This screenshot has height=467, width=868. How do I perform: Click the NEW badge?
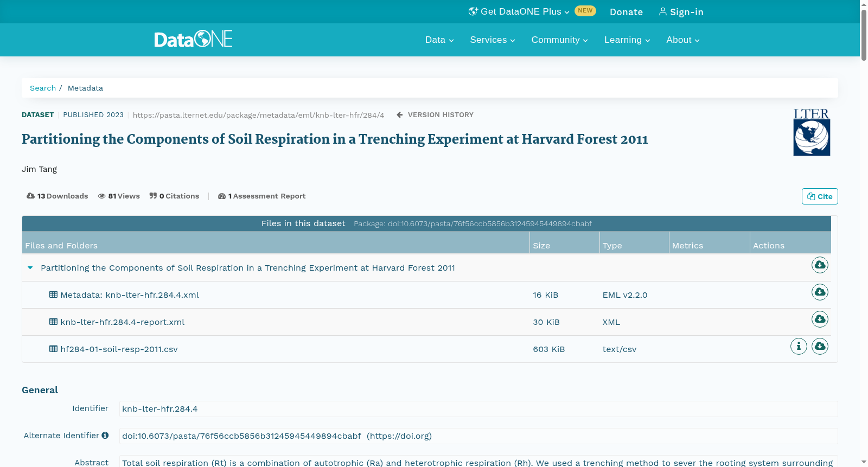[x=585, y=10]
